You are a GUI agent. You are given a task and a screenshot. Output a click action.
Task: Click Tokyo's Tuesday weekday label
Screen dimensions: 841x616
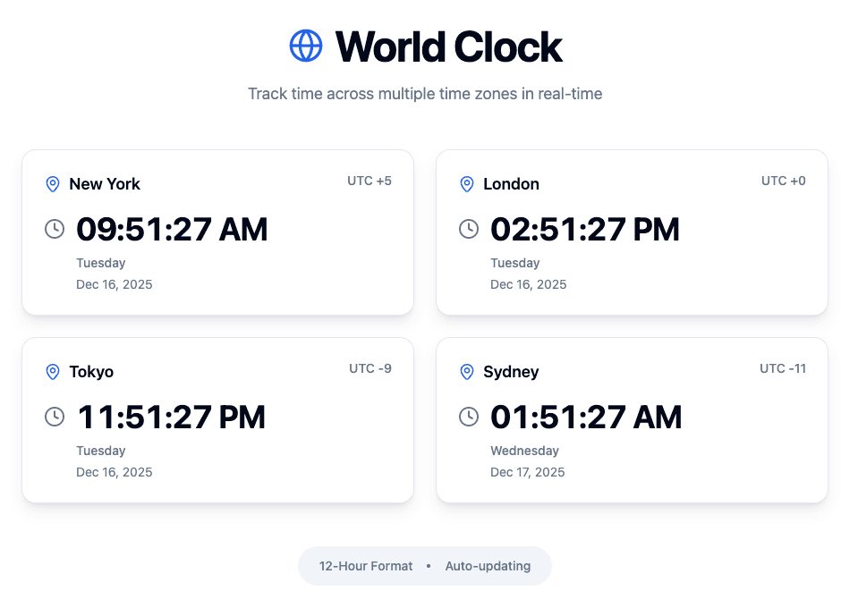101,451
